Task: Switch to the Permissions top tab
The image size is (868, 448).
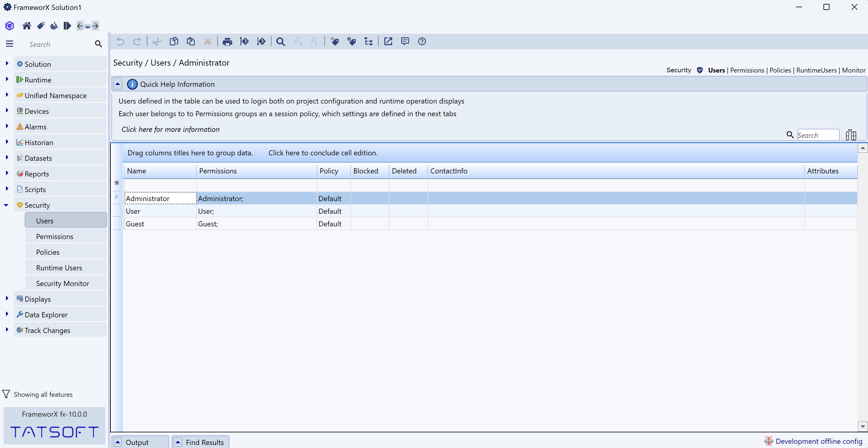Action: point(747,70)
